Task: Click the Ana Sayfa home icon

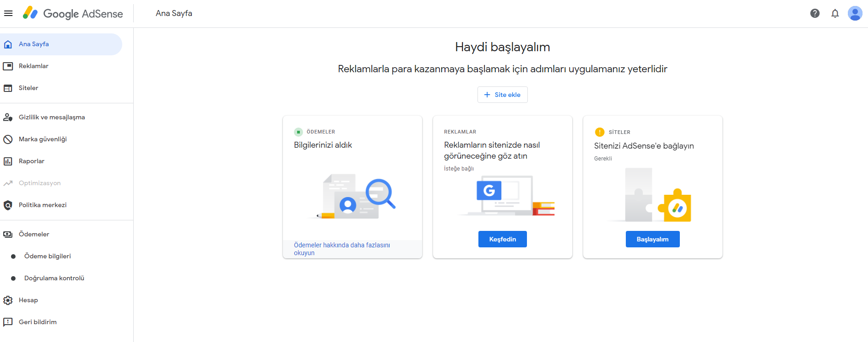Action: click(x=8, y=44)
